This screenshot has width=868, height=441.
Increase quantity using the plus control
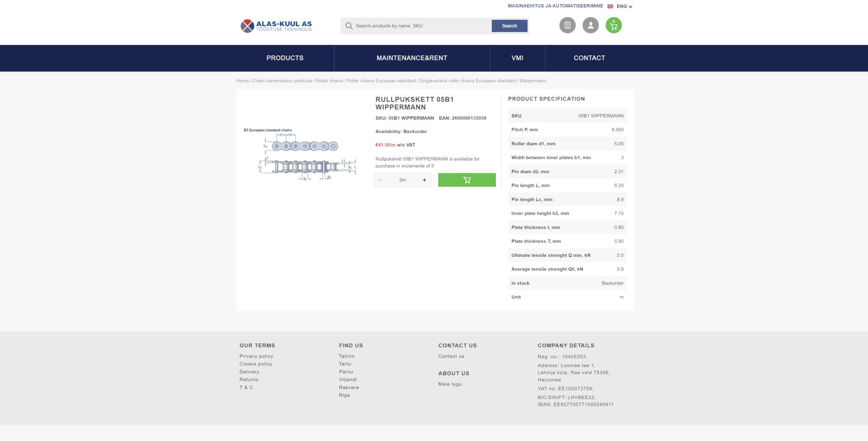point(424,180)
